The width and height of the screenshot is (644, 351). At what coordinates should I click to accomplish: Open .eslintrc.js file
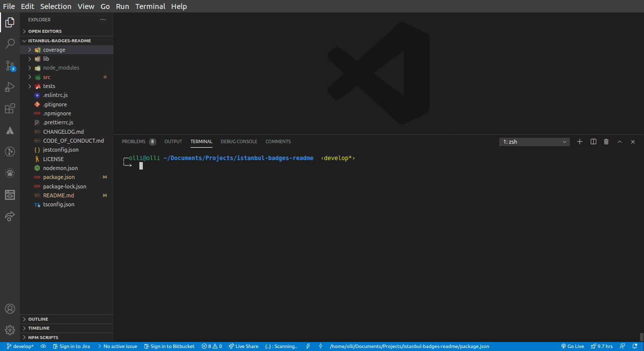pyautogui.click(x=67, y=95)
